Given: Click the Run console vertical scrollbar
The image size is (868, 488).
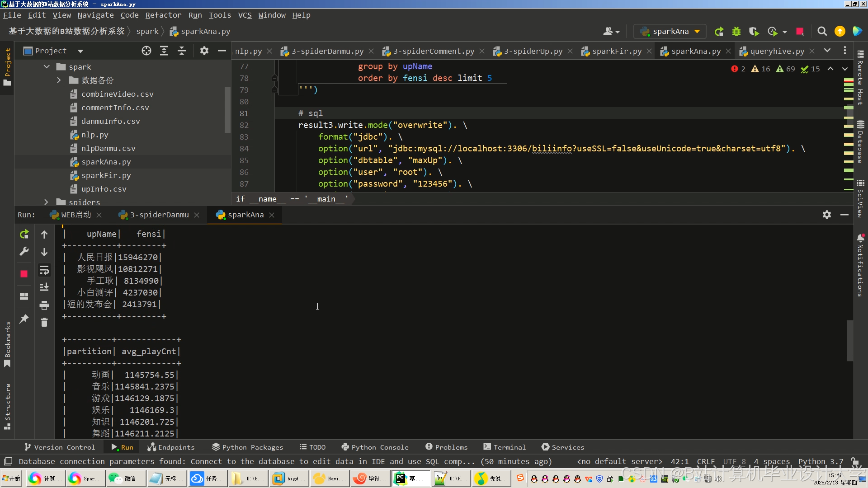Looking at the screenshot, I should 849,341.
